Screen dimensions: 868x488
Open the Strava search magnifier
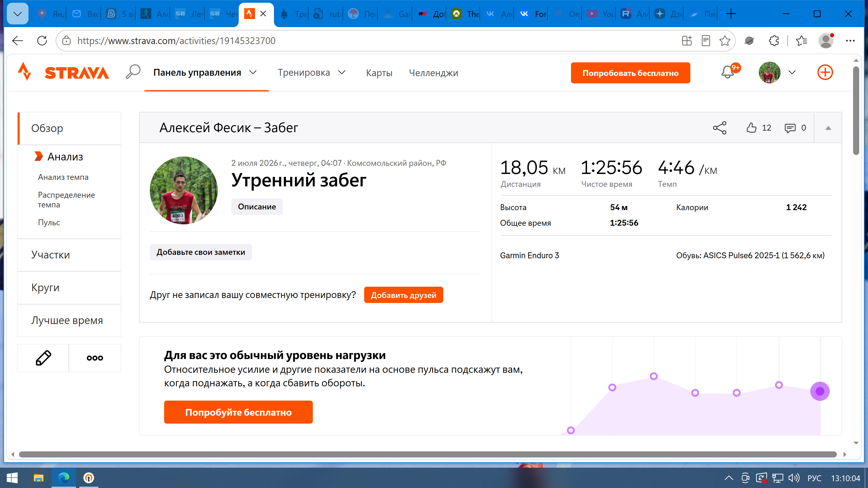coord(133,72)
